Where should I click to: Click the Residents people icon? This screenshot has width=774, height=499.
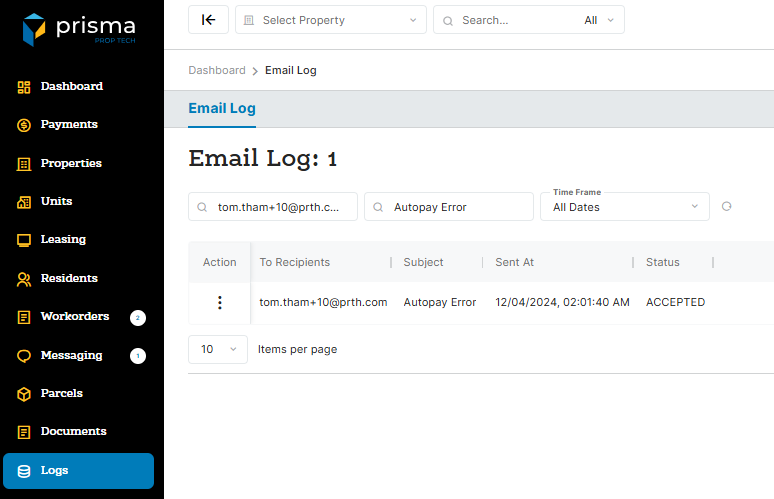(24, 279)
